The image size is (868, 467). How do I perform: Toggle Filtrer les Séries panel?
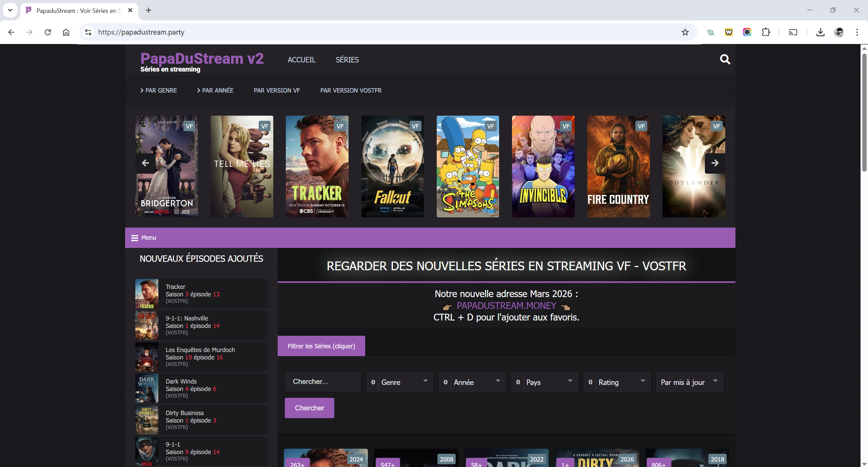click(321, 346)
